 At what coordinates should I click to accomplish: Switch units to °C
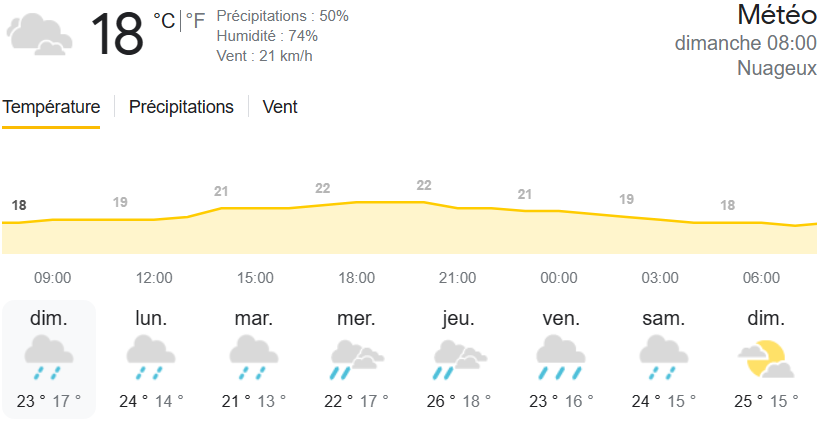[164, 21]
